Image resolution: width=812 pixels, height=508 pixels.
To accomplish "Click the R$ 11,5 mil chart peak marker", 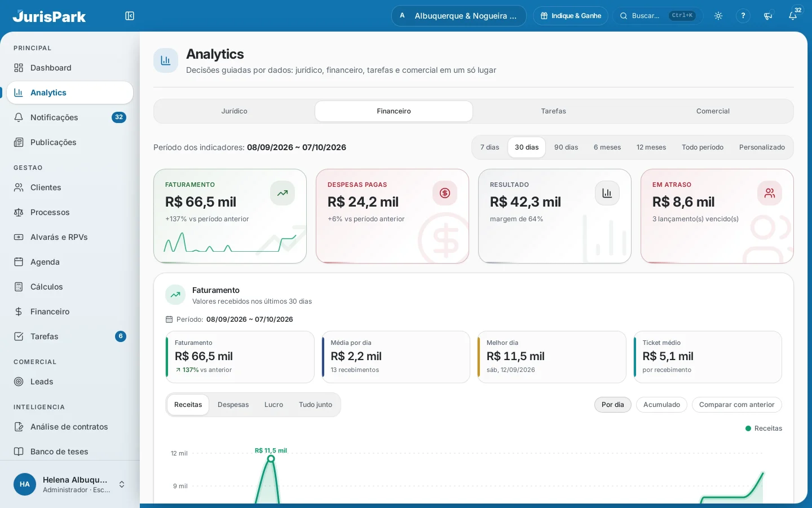I will [271, 459].
